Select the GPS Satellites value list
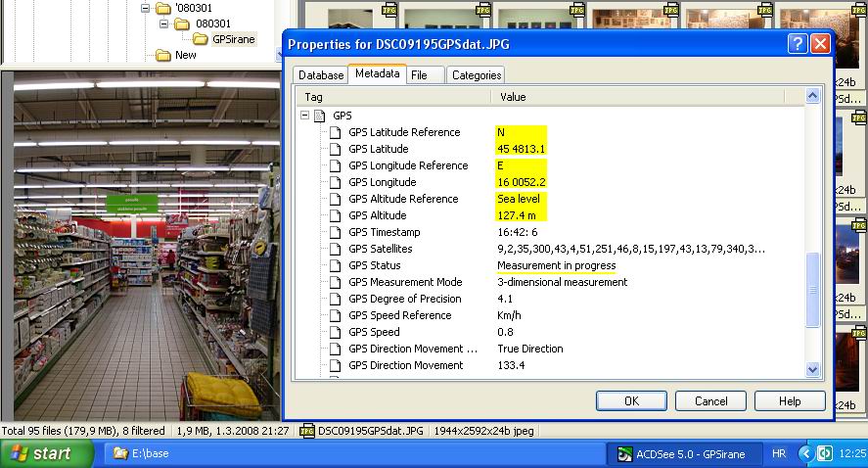This screenshot has width=868, height=468. click(631, 249)
